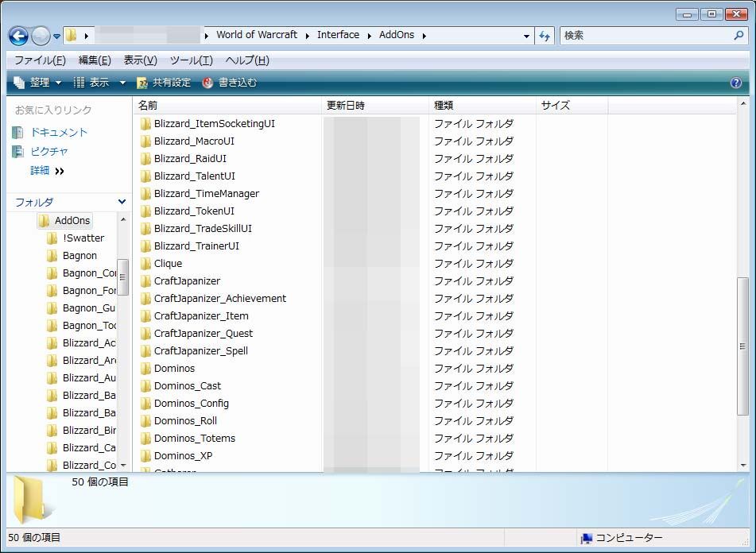Click 共有設定 sharing button

click(164, 83)
